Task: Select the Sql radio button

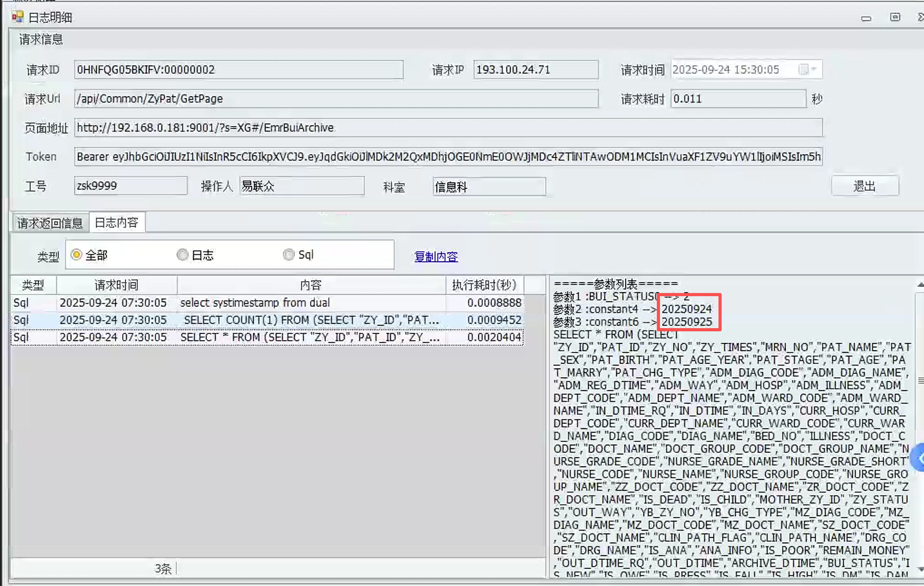Action: [289, 255]
